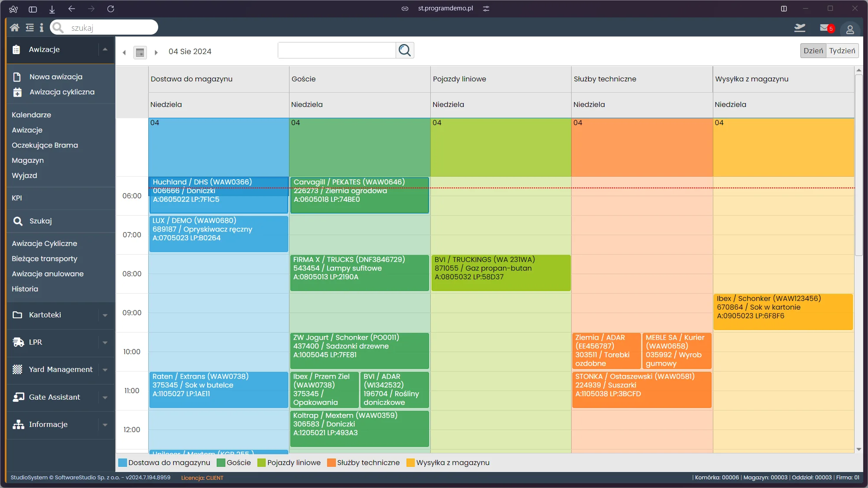Collapse the sidebar with the menu indent icon

pyautogui.click(x=29, y=28)
